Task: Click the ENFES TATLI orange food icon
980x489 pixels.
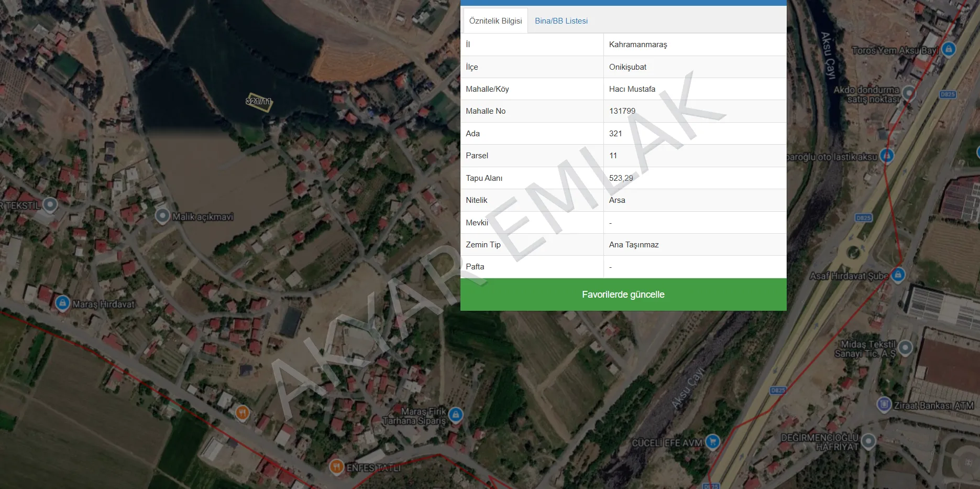Action: click(336, 466)
